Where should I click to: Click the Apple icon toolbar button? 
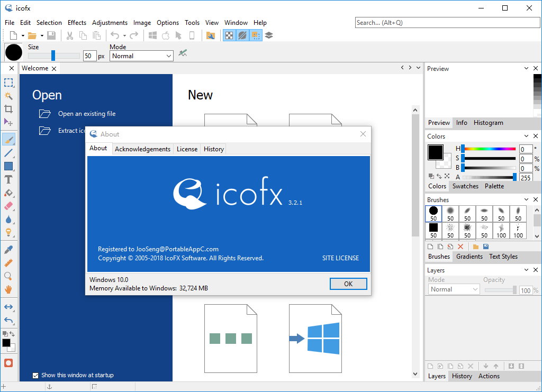166,35
